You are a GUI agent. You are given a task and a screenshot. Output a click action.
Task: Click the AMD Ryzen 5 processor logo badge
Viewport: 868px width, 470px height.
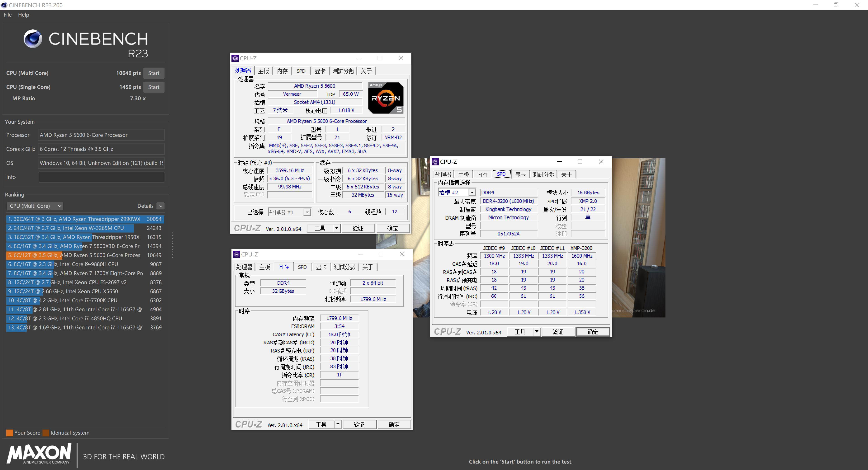point(385,98)
